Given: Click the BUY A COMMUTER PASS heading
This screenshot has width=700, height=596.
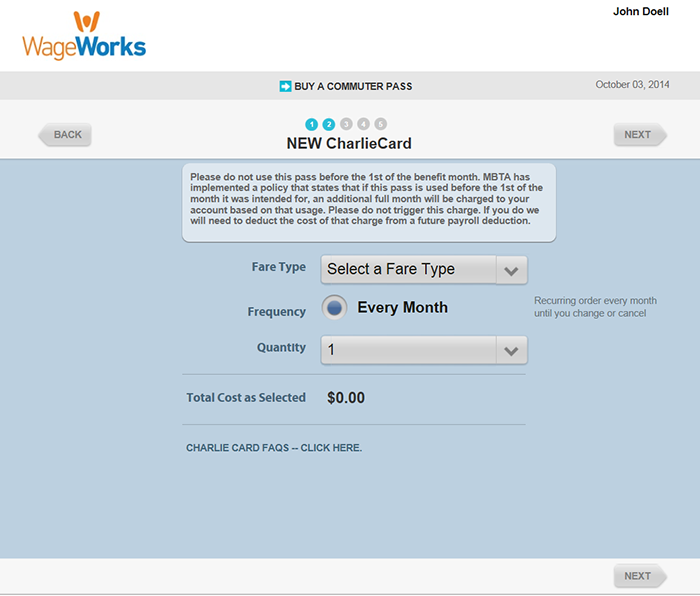Looking at the screenshot, I should click(353, 86).
